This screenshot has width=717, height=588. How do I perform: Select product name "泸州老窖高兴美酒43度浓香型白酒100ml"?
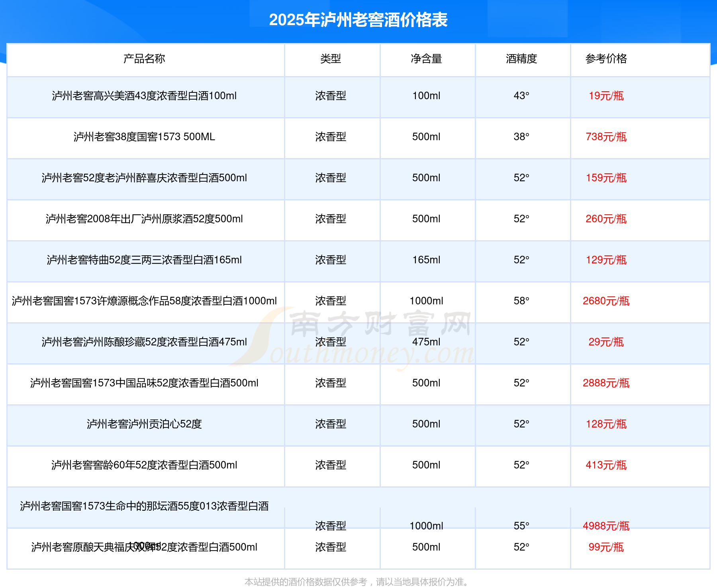tap(144, 96)
